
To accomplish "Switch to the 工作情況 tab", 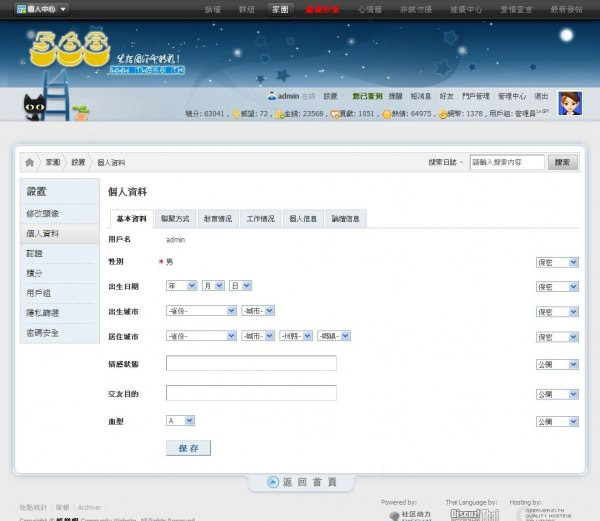I will point(261,219).
